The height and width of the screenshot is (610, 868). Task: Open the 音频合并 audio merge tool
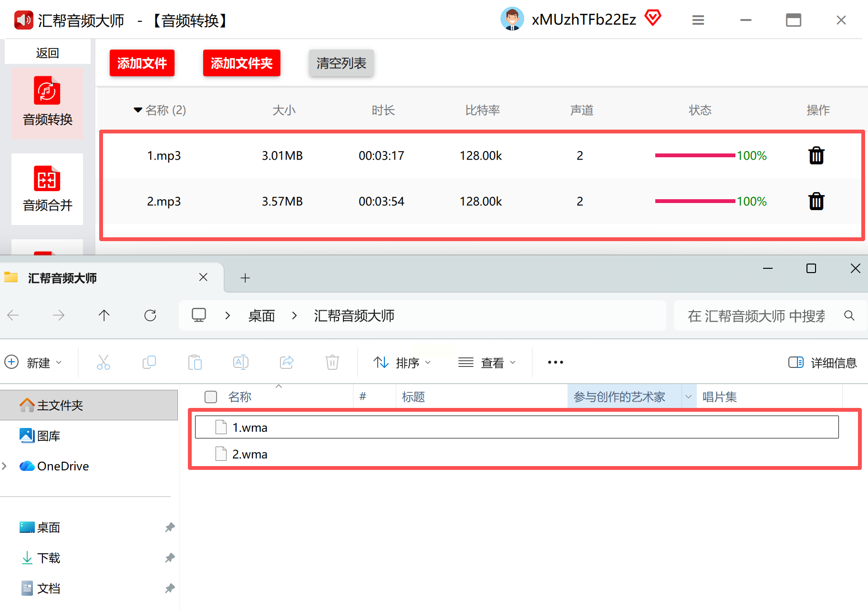(47, 189)
